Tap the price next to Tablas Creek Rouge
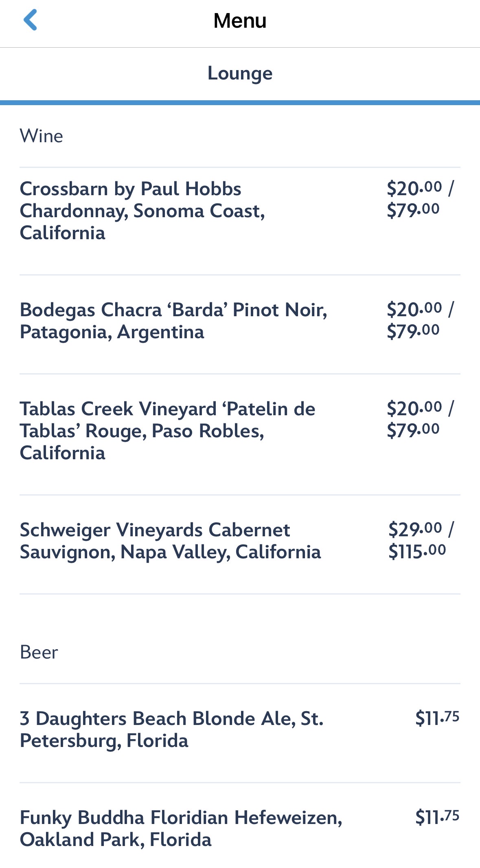 click(x=420, y=419)
